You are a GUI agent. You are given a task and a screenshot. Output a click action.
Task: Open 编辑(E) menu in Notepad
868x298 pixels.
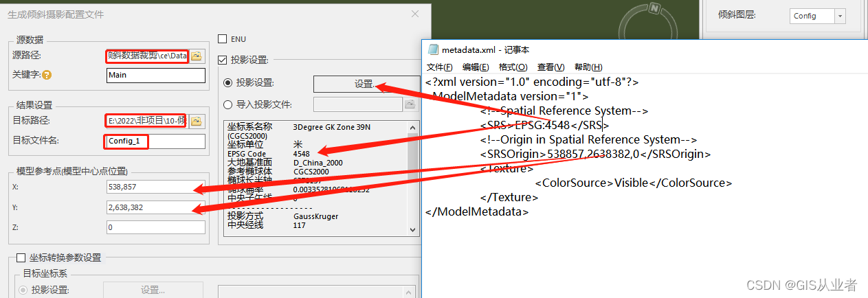[476, 67]
